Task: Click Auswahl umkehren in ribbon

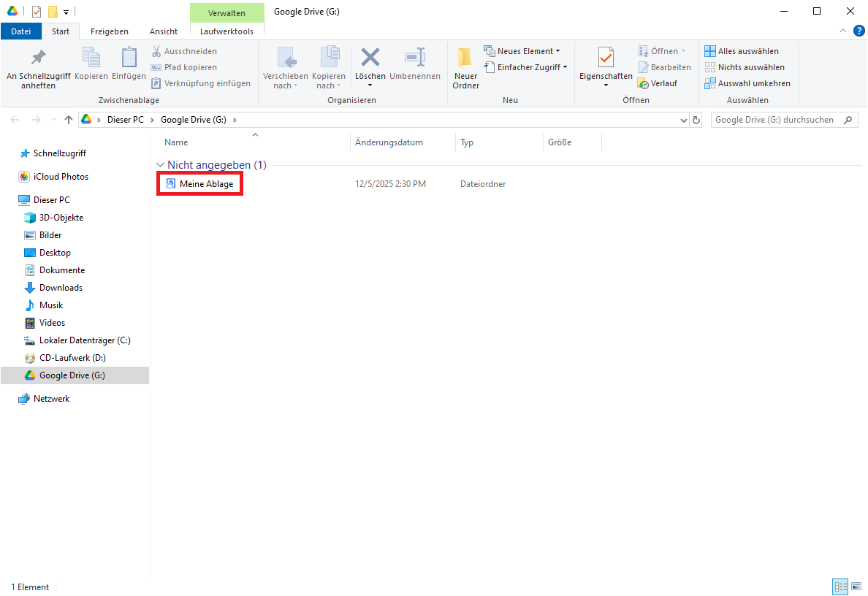Action: click(x=747, y=83)
